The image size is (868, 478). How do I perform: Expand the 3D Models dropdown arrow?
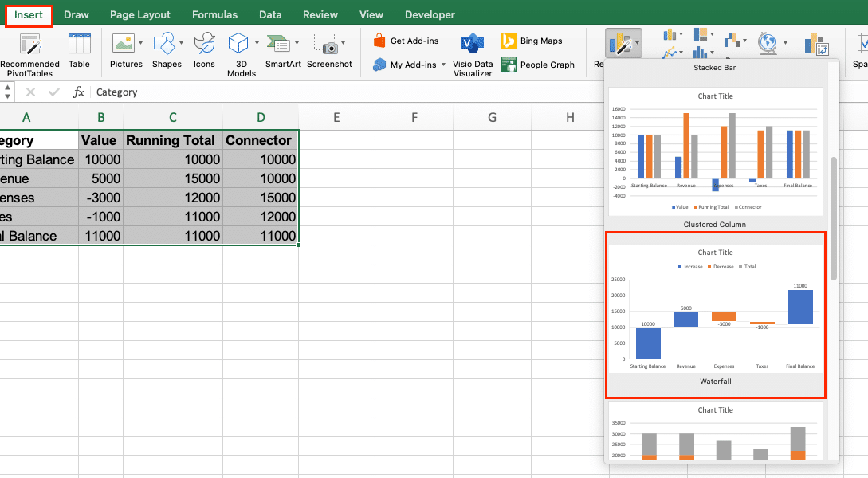pos(257,43)
